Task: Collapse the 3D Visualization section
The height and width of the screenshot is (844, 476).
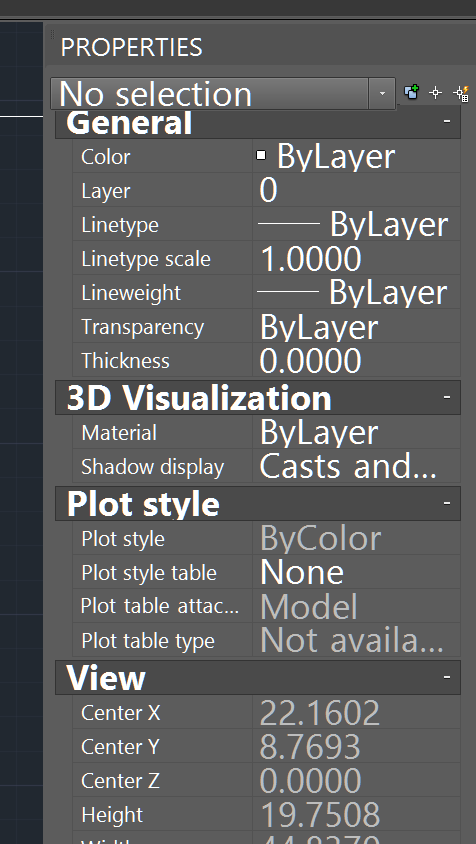Action: pos(447,397)
